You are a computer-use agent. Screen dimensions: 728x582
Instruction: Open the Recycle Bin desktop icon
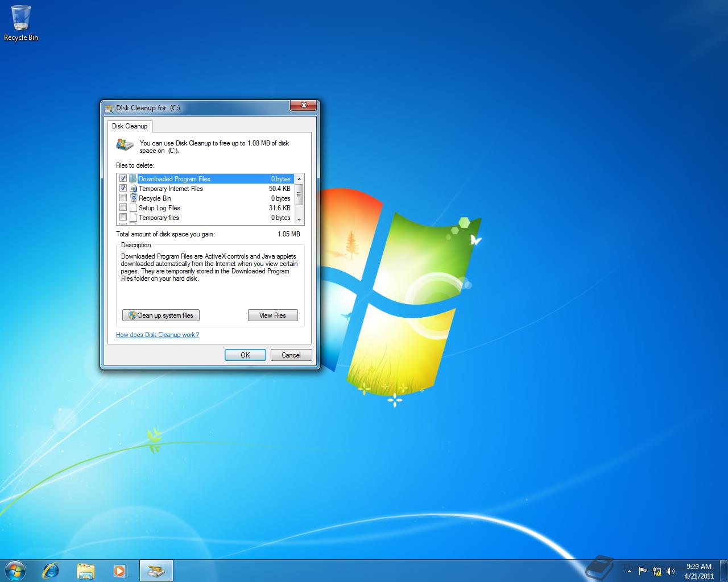coord(21,23)
